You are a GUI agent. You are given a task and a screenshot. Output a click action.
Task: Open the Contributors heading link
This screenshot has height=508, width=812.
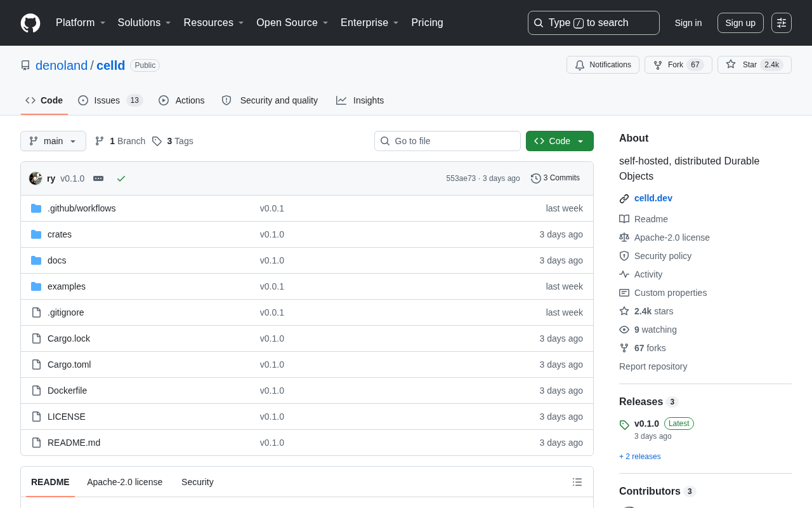(x=658, y=491)
